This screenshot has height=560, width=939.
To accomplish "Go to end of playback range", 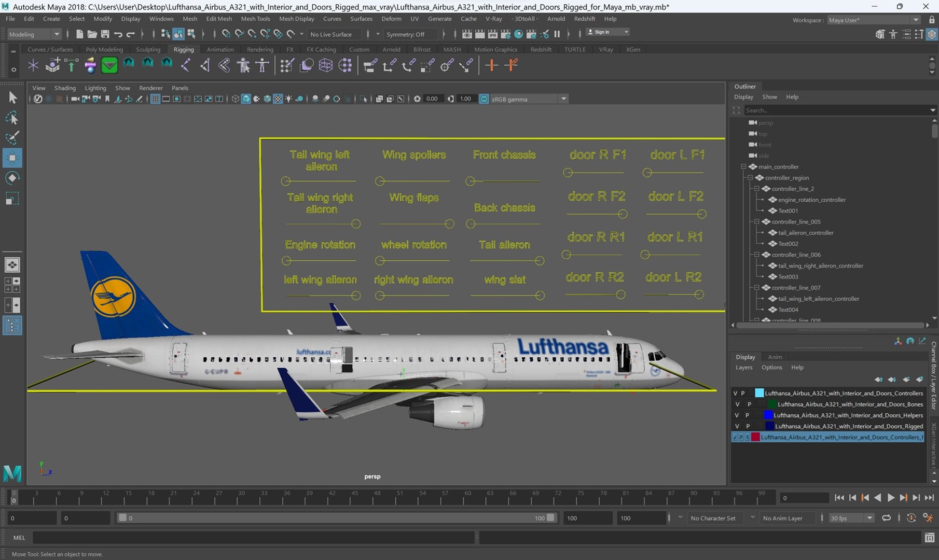I will tap(929, 498).
